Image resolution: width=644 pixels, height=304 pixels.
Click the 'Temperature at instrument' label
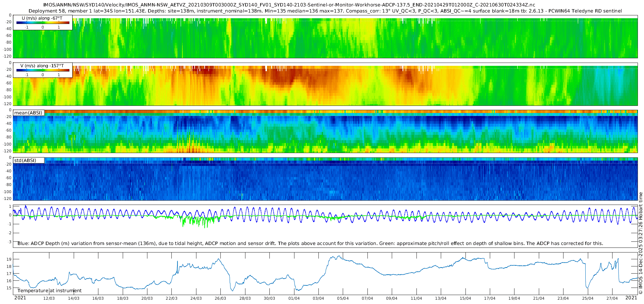49,291
